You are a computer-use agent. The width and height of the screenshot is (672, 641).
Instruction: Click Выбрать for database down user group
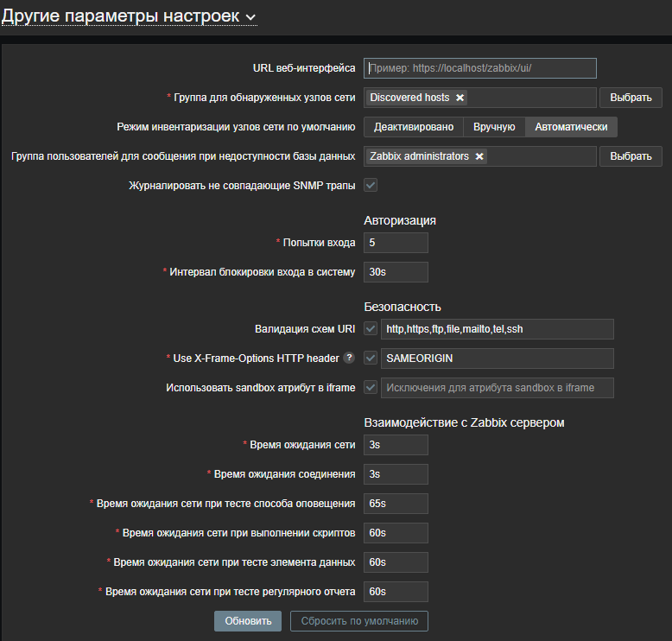(x=631, y=156)
